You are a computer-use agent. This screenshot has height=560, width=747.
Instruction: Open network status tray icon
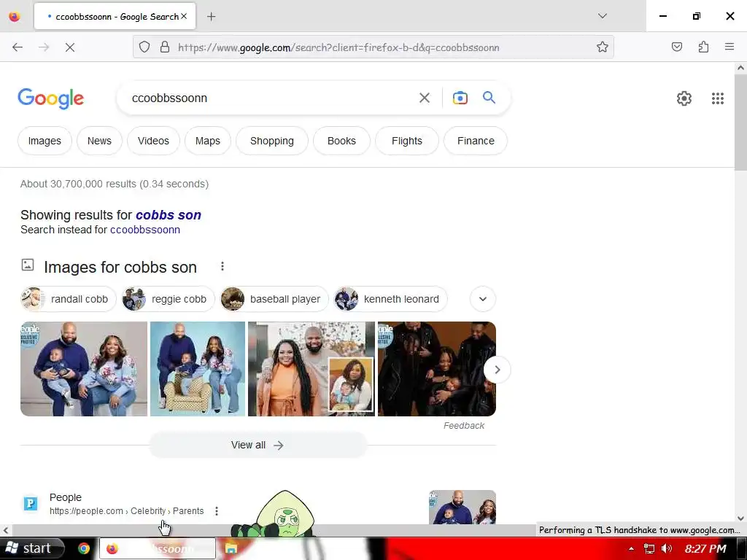649,548
